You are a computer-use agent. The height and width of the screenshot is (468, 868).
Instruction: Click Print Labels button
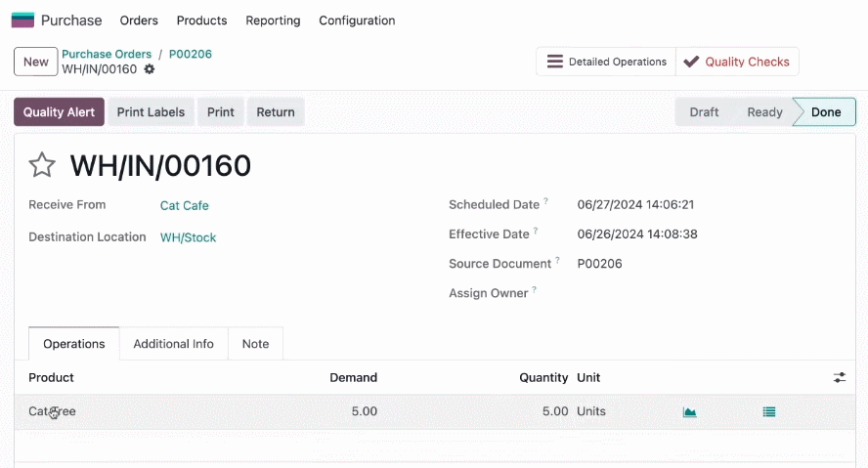coord(151,111)
